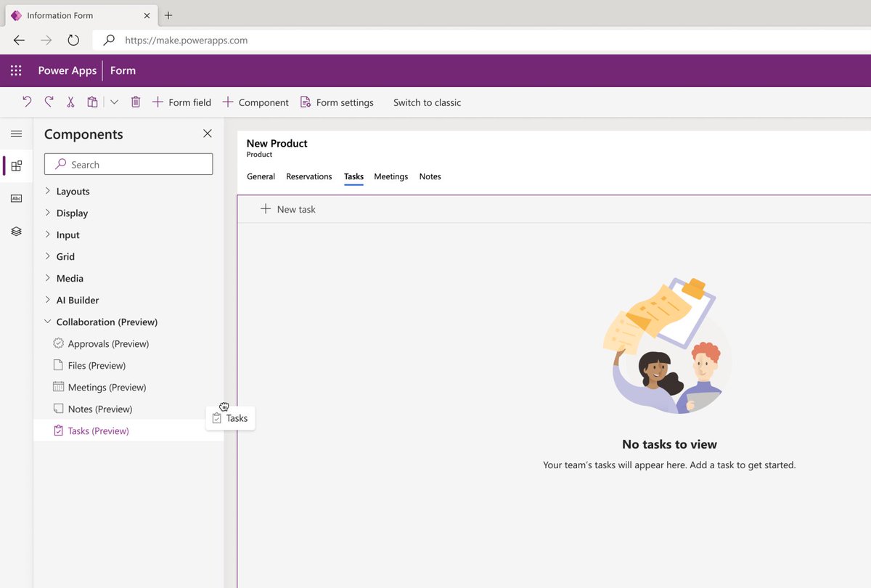The height and width of the screenshot is (588, 871).
Task: Click the Paste icon
Action: click(x=92, y=102)
